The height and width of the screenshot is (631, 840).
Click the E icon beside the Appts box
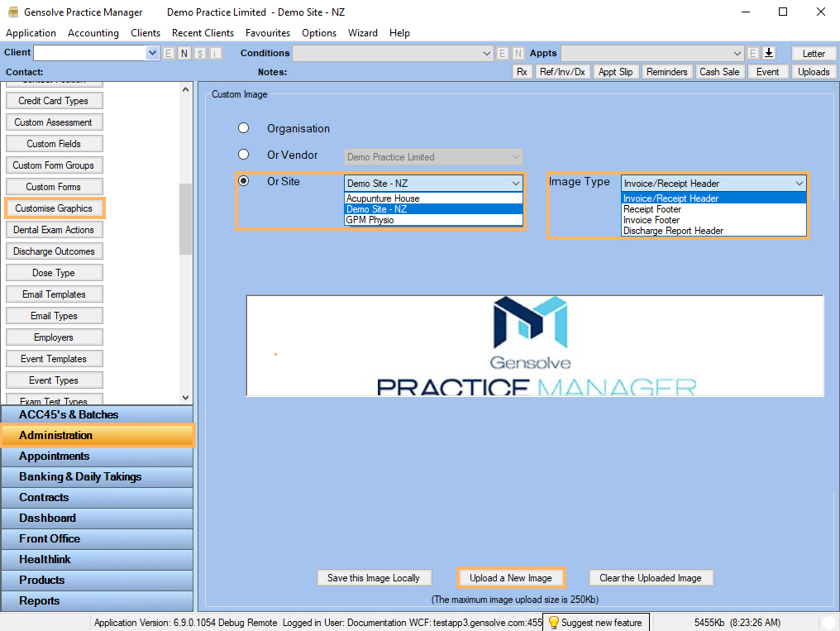tap(752, 53)
